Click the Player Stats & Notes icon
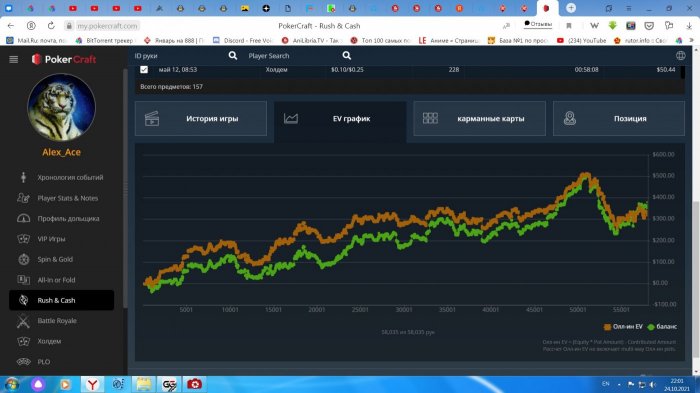This screenshot has width=700, height=393. pyautogui.click(x=23, y=198)
